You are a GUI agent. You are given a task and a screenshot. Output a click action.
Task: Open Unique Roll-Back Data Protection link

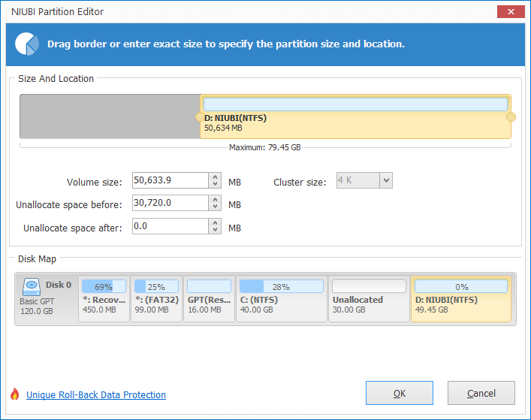[x=96, y=395]
